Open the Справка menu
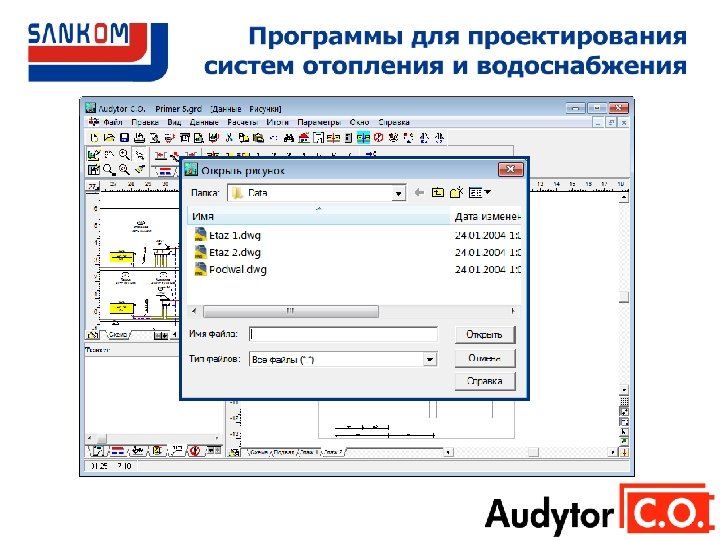The image size is (720, 540). [x=394, y=122]
